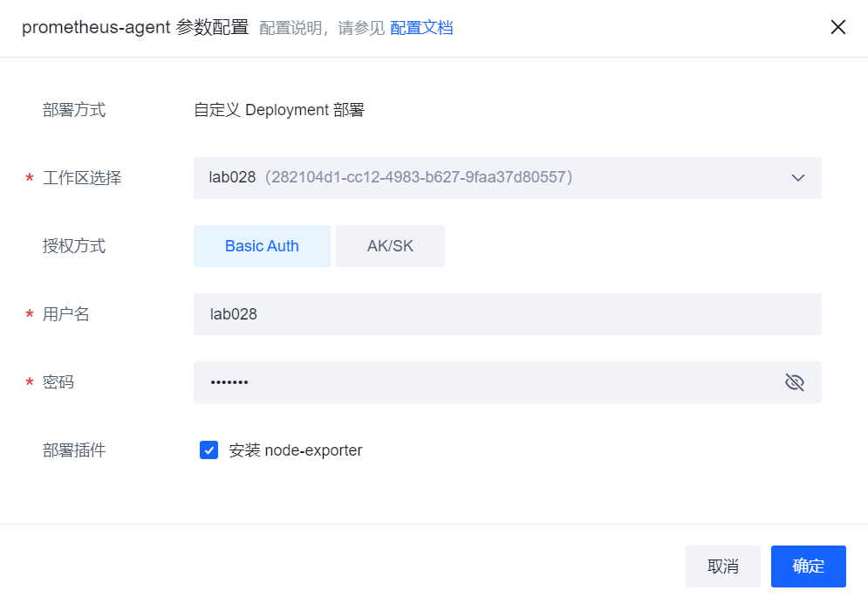The image size is (868, 611).
Task: Click the 密码 field label
Action: pos(58,382)
